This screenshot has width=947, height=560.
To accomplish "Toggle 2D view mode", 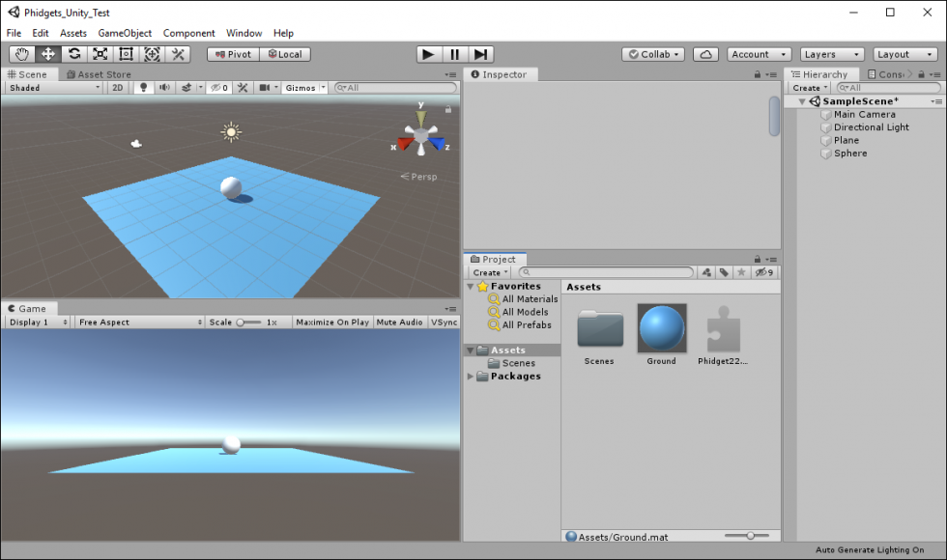I will tap(118, 88).
